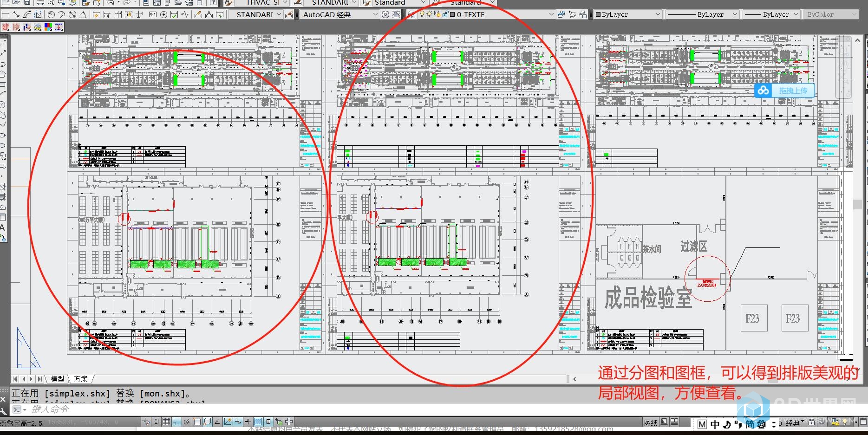Select the Diameter dimension tool
This screenshot has width=868, height=435.
[72, 14]
